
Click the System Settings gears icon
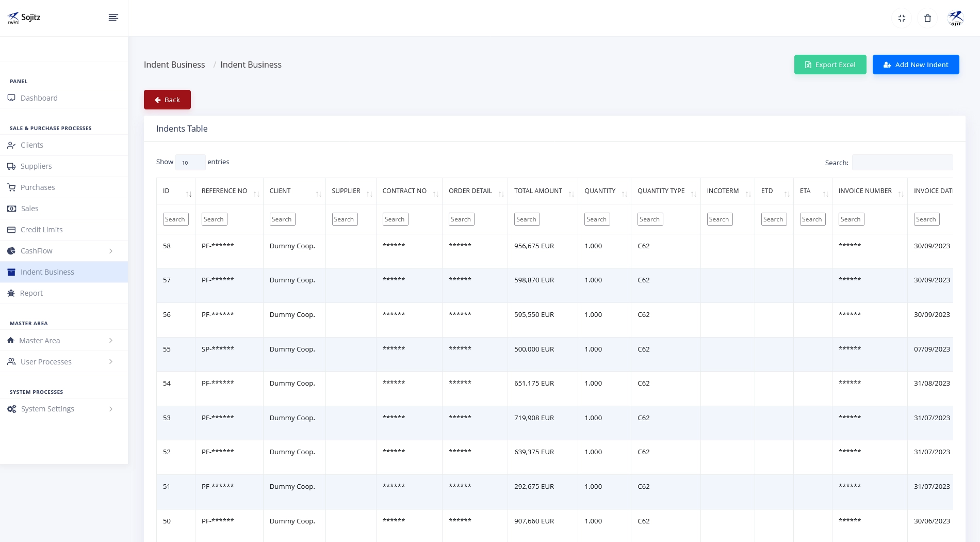[11, 409]
